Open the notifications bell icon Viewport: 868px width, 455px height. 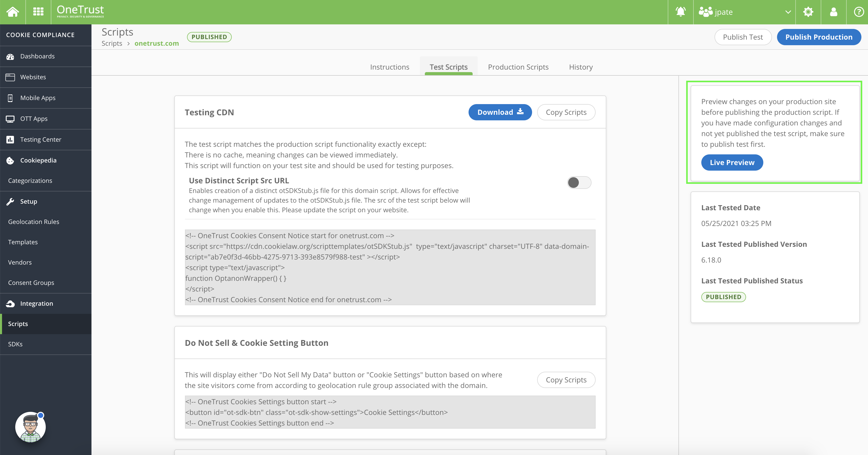click(x=680, y=12)
